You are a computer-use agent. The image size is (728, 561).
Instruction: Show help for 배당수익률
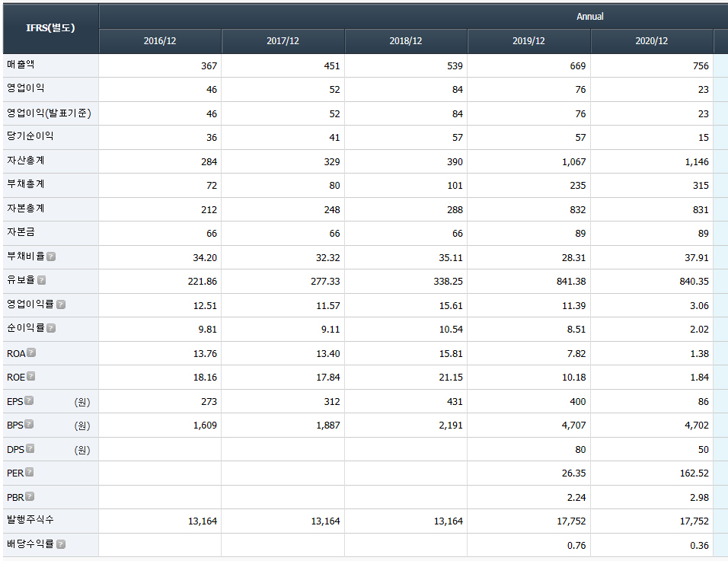(x=61, y=544)
